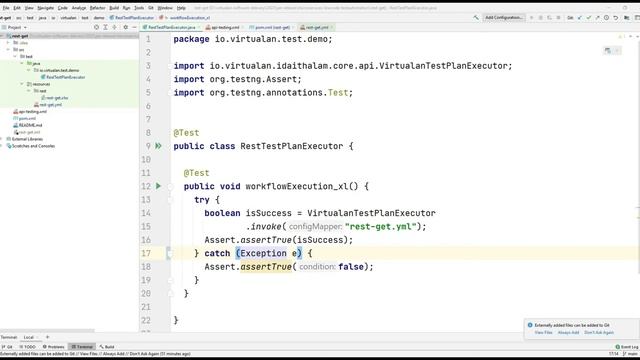Select RestTestPlanExecutor in project tree

click(x=63, y=77)
